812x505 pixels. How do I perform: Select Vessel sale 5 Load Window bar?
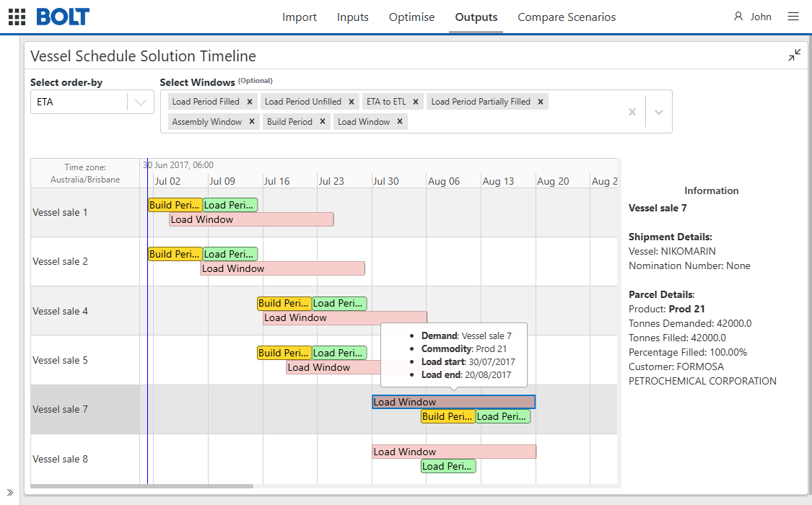(333, 367)
